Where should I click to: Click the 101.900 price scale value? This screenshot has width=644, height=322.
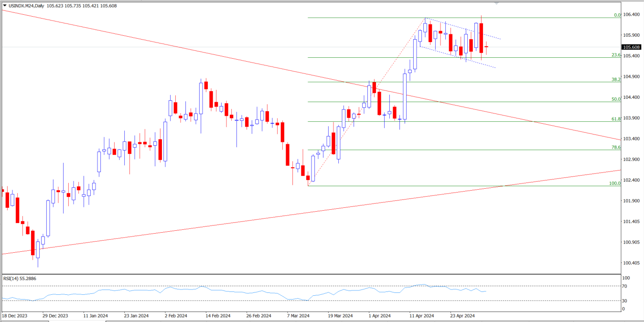click(632, 201)
